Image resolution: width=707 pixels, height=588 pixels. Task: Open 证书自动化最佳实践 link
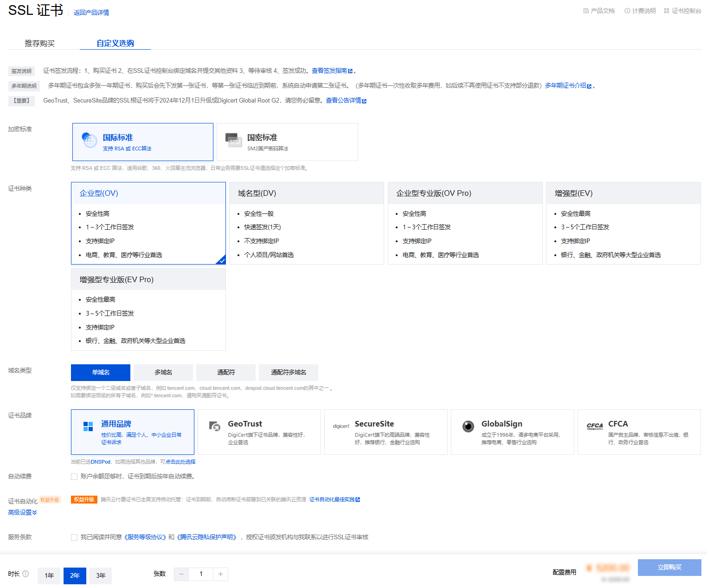(x=332, y=500)
